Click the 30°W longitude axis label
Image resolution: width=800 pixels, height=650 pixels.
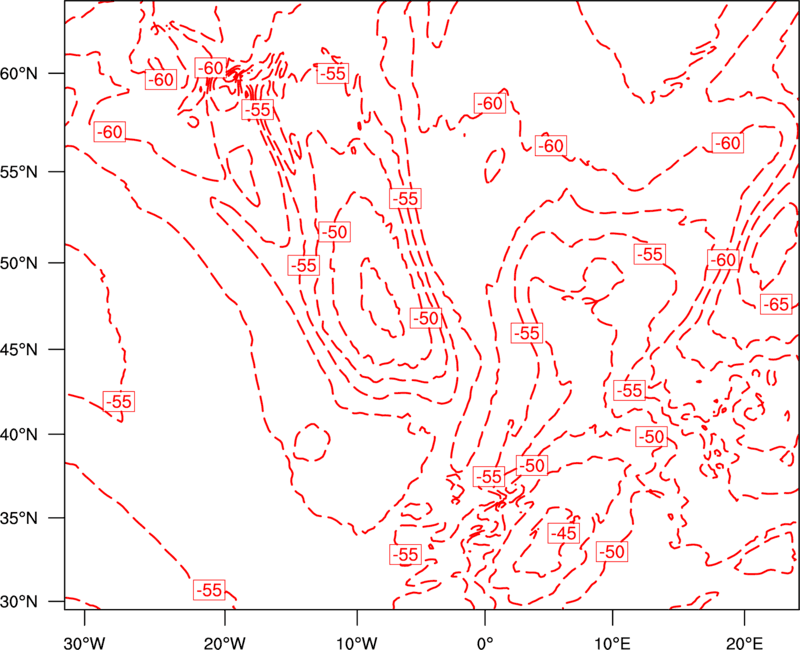84,642
